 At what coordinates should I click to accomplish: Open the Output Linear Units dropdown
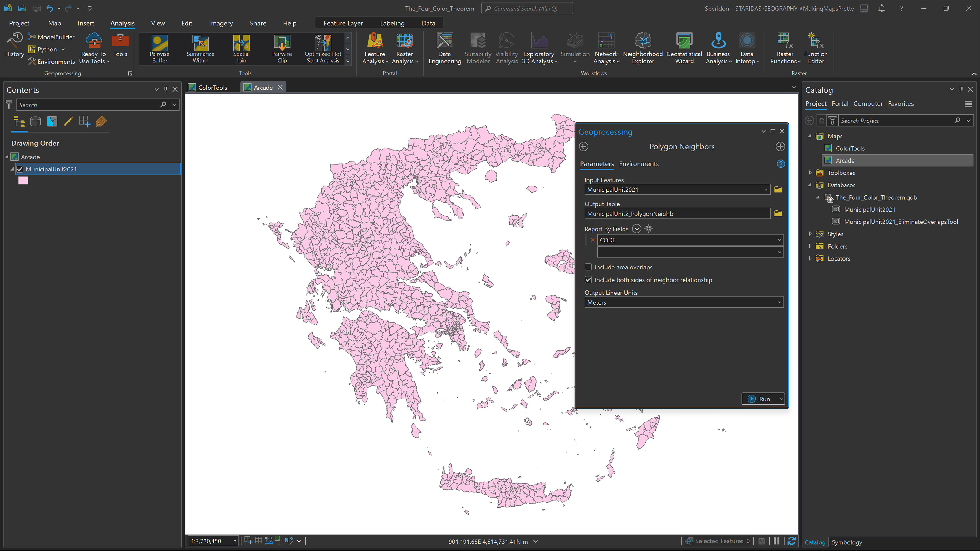[779, 302]
